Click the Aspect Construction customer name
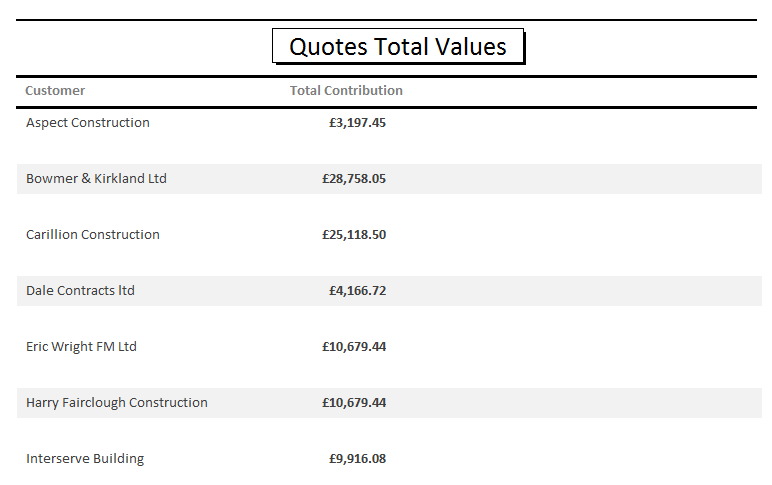Viewport: 772px width, 485px height. tap(88, 123)
